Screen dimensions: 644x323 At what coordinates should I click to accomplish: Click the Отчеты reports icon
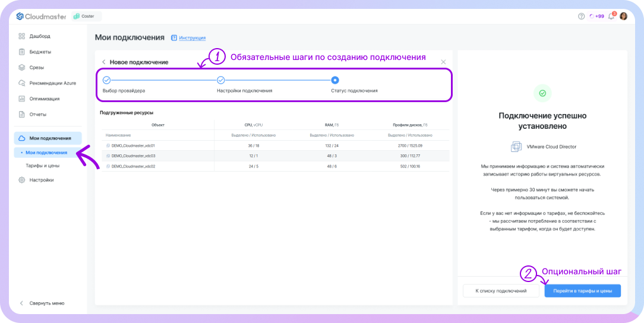[21, 114]
